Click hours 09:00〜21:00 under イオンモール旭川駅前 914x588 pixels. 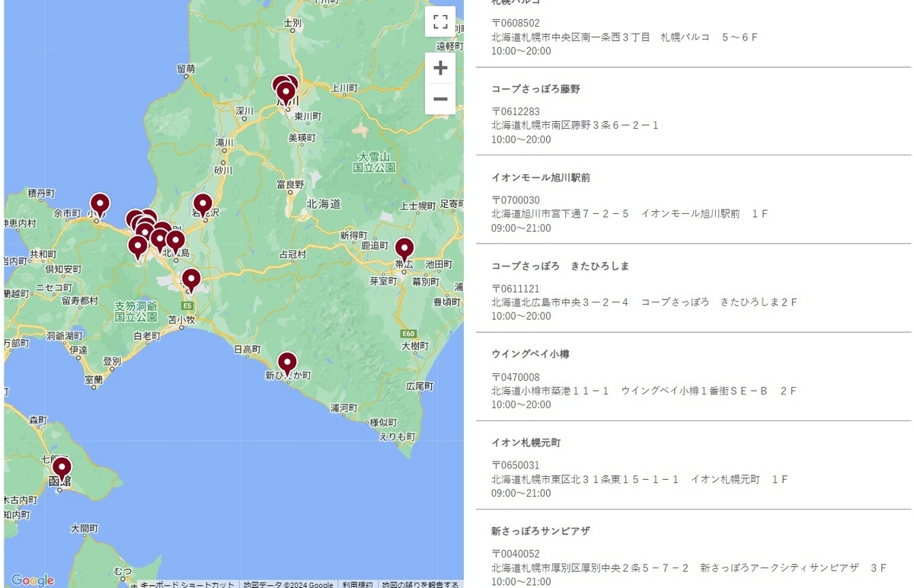[x=521, y=228]
